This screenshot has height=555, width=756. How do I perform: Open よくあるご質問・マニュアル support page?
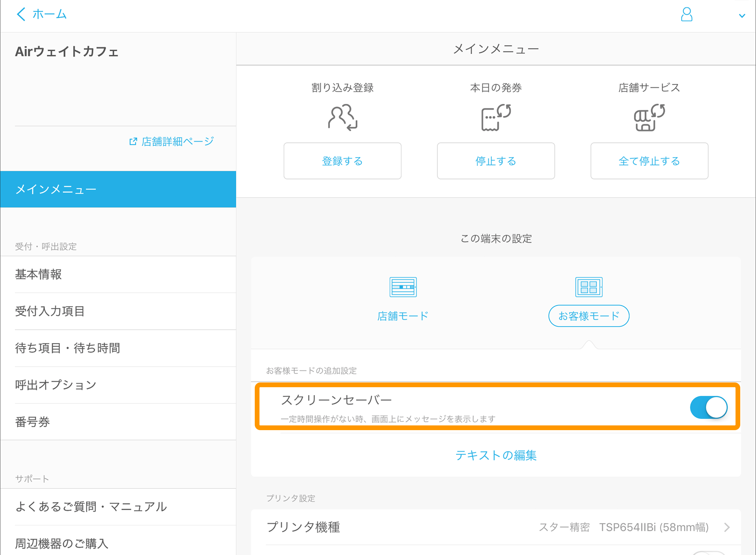(x=118, y=507)
